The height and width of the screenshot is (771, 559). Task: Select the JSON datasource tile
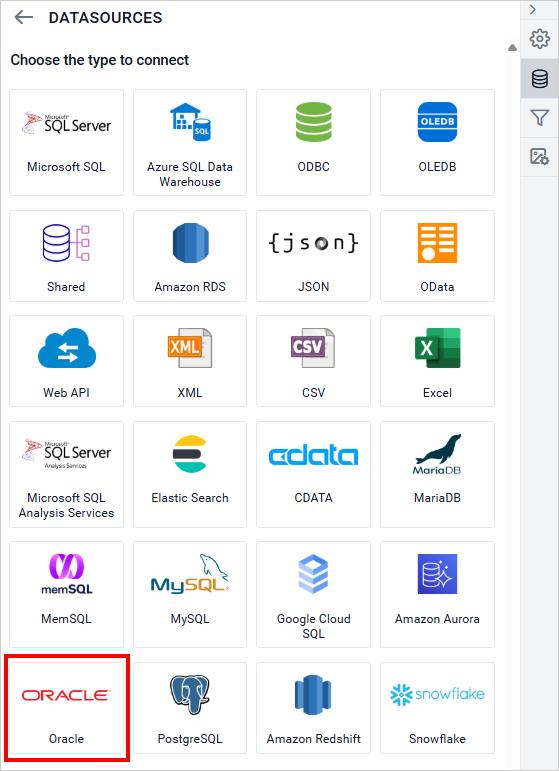(x=313, y=256)
